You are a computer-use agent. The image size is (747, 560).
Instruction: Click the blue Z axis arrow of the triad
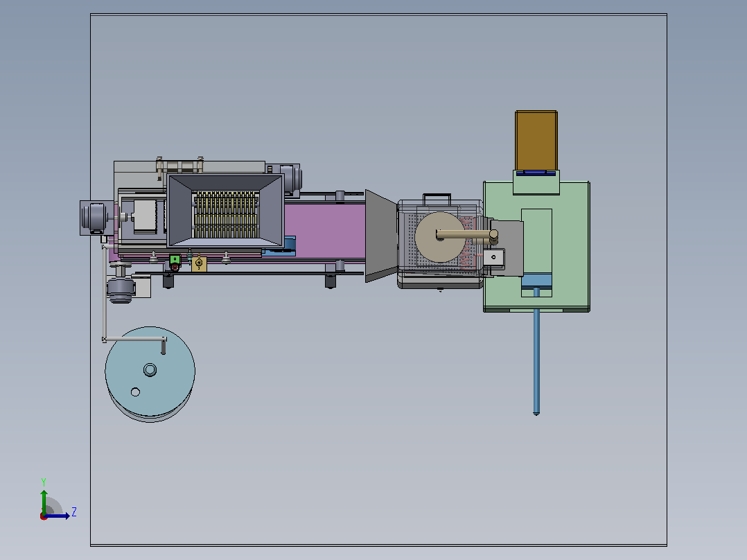coord(58,516)
